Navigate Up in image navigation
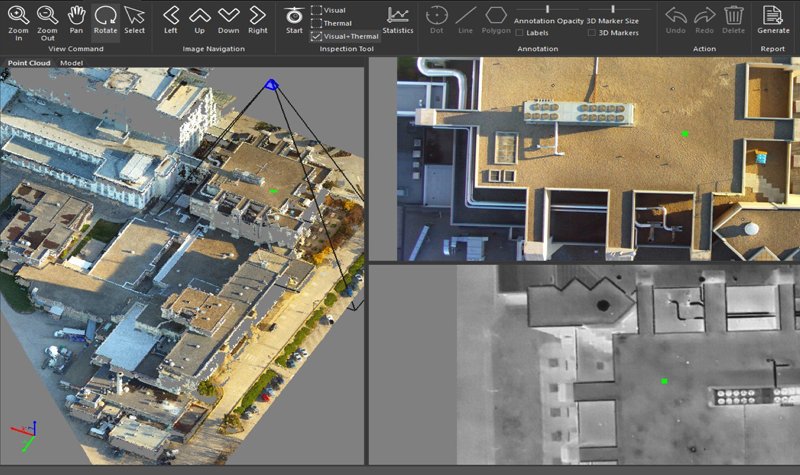 (199, 20)
